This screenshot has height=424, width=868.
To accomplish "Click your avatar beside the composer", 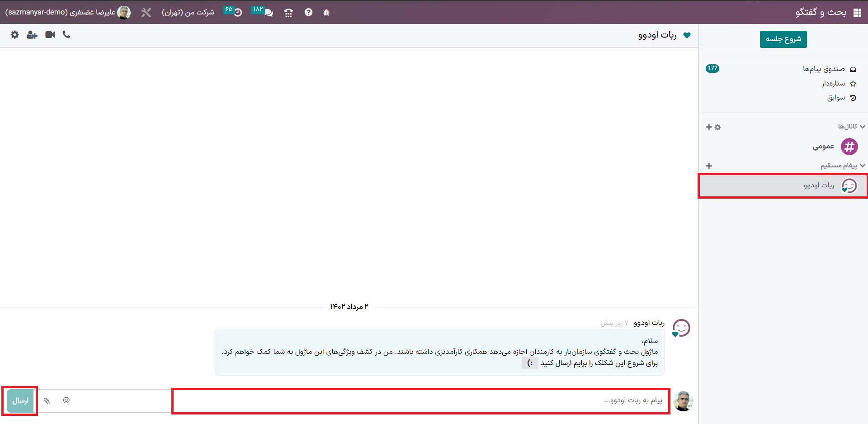I will 683,401.
